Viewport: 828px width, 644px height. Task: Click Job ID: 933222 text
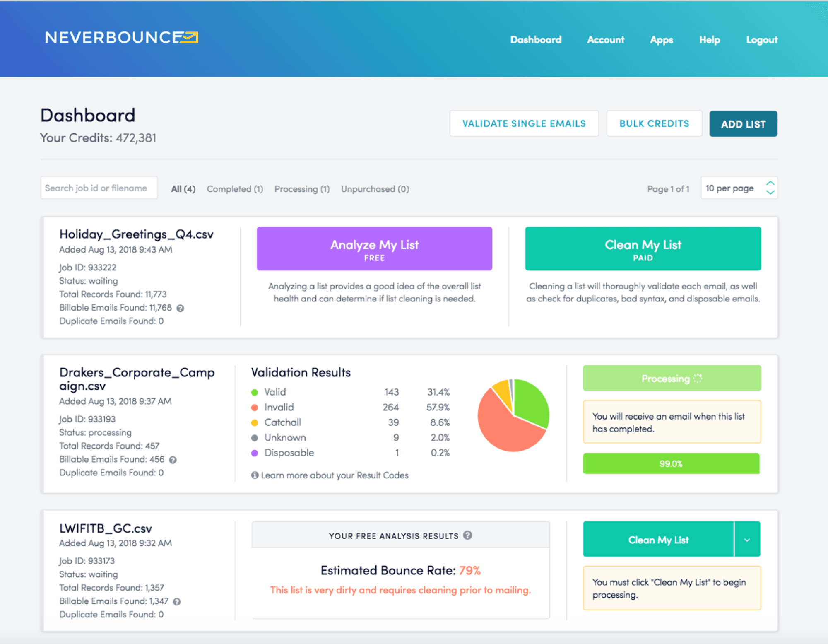click(87, 268)
